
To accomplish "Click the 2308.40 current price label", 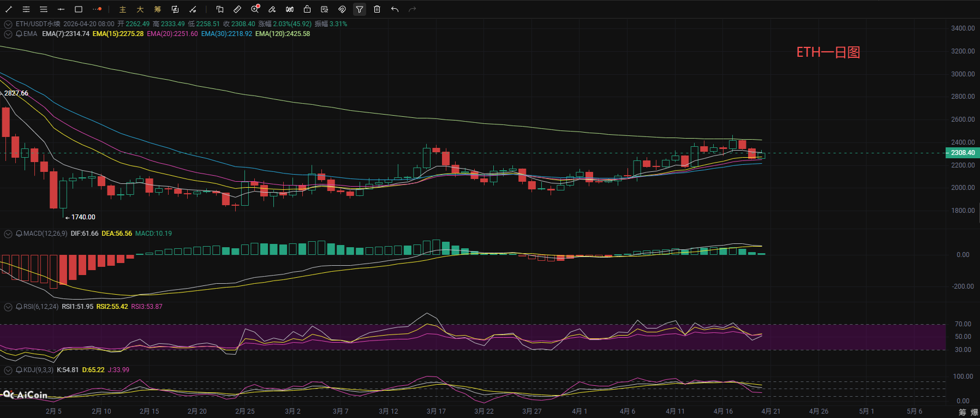I will 962,153.
